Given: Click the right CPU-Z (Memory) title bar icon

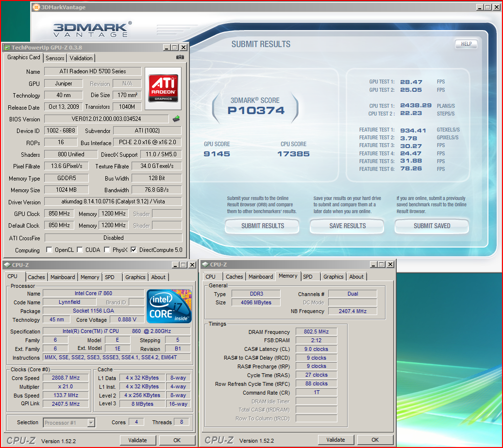Looking at the screenshot, I should [205, 265].
